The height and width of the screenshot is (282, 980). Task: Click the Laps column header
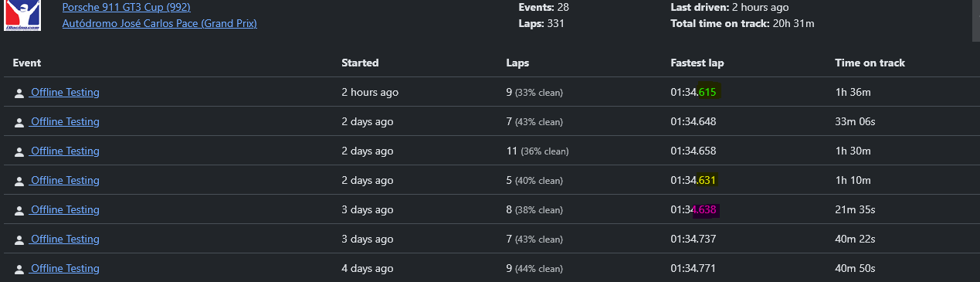[x=517, y=63]
